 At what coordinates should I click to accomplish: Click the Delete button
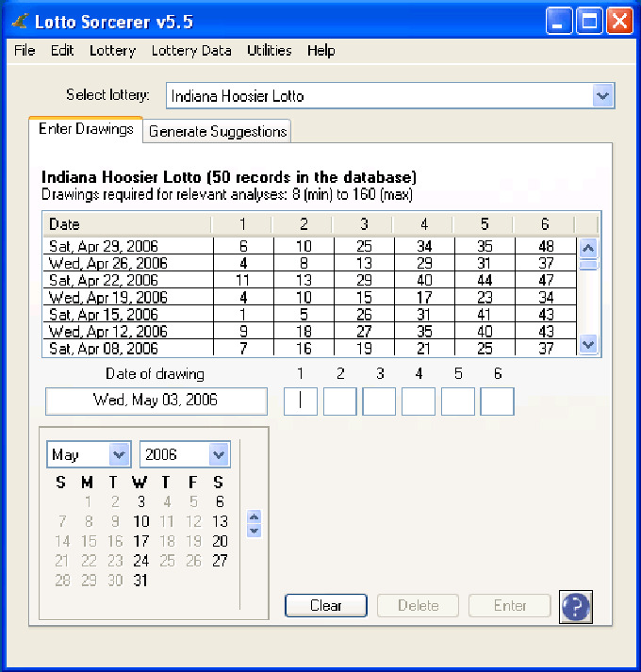coord(418,606)
